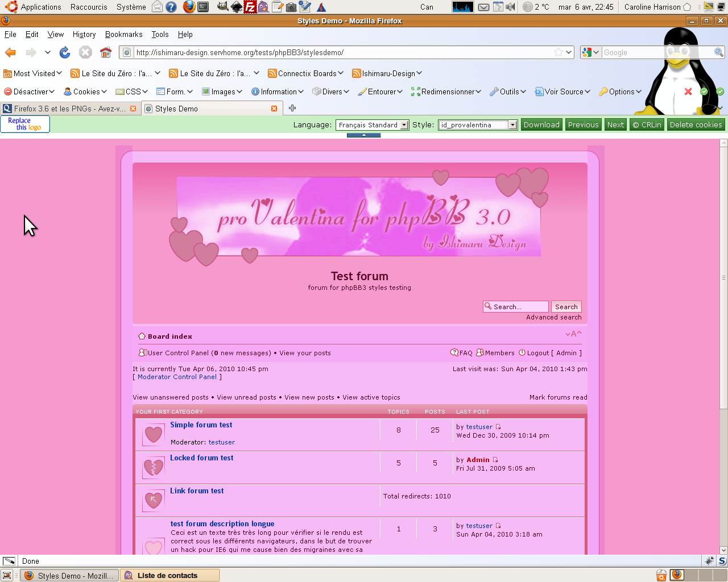Viewport: 728px width, 582px height.
Task: Open the File menu
Action: point(10,34)
